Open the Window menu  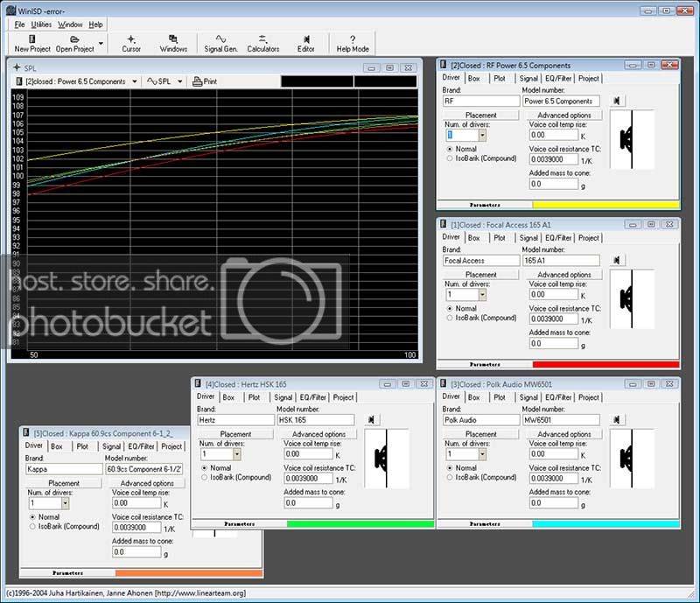(x=70, y=25)
